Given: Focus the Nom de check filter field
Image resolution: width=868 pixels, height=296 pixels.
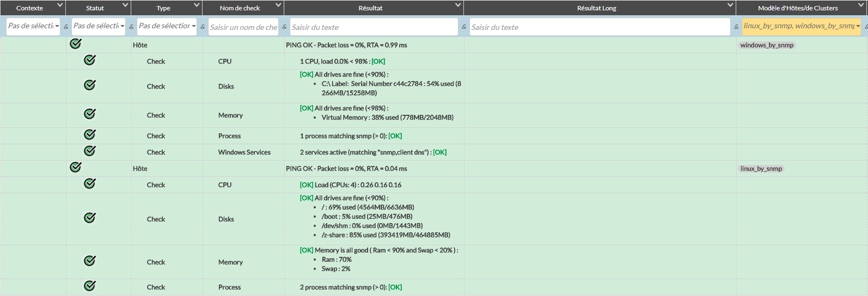Looking at the screenshot, I should 243,27.
